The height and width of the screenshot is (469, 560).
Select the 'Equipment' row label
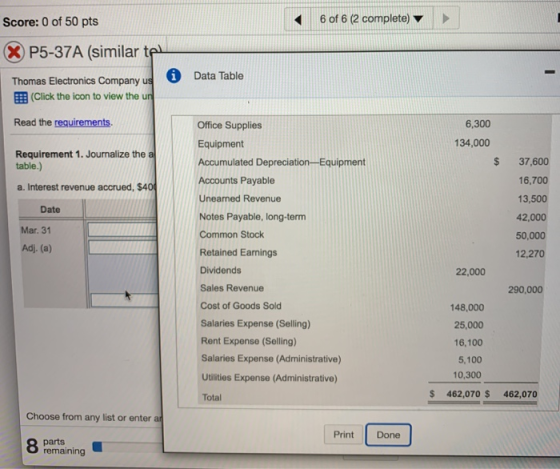coord(221,144)
